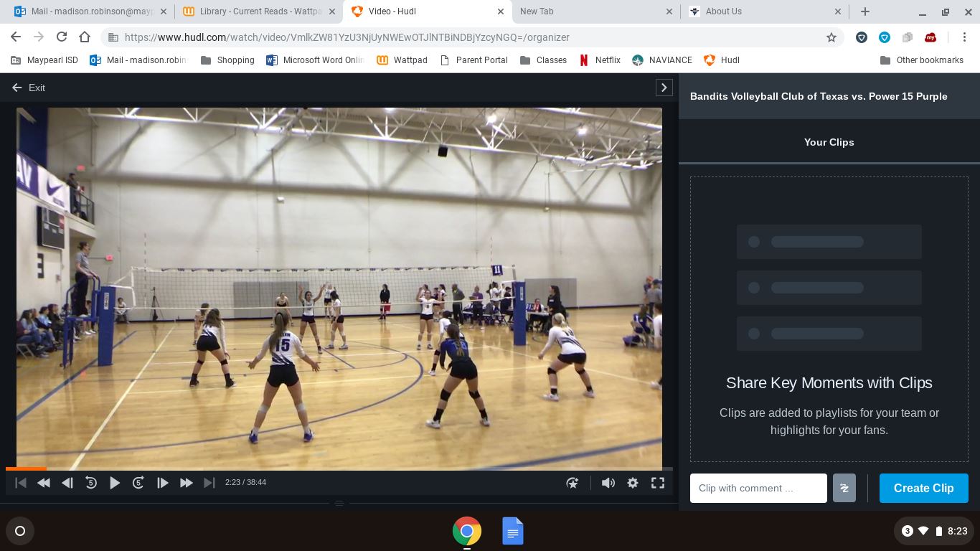This screenshot has width=980, height=551.
Task: Mute the video volume
Action: [608, 483]
